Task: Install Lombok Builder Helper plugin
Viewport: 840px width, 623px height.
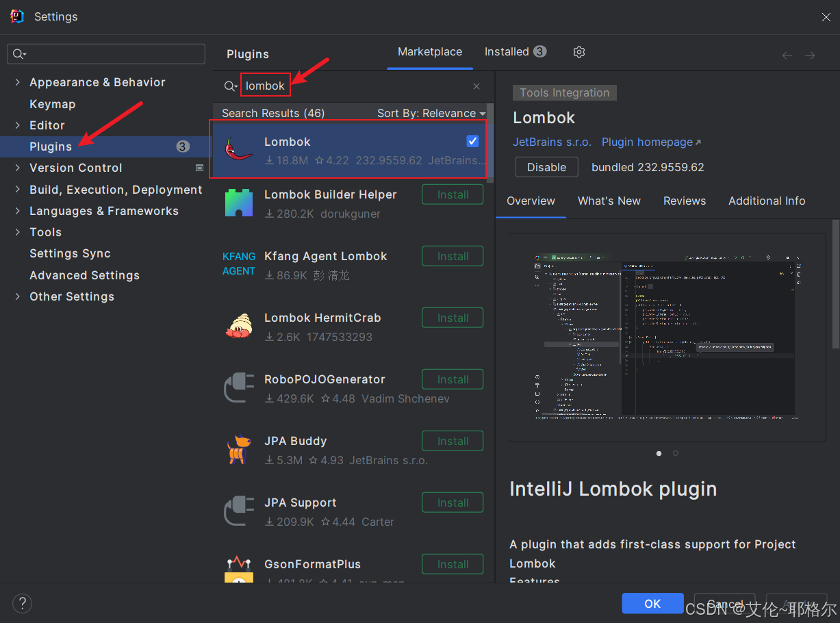Action: [x=453, y=194]
